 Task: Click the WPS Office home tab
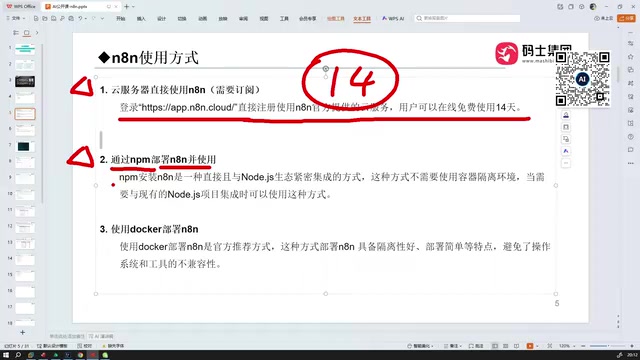(21, 7)
